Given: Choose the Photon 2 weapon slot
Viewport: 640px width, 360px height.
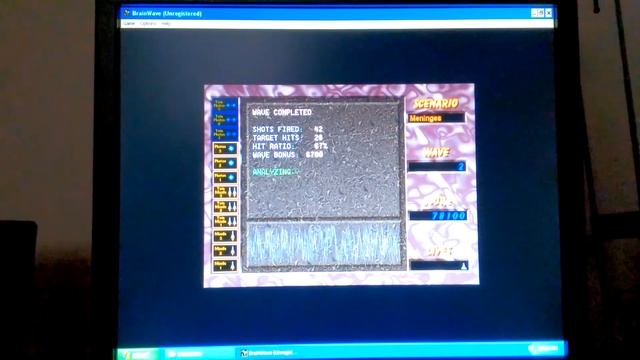Looking at the screenshot, I should click(224, 163).
